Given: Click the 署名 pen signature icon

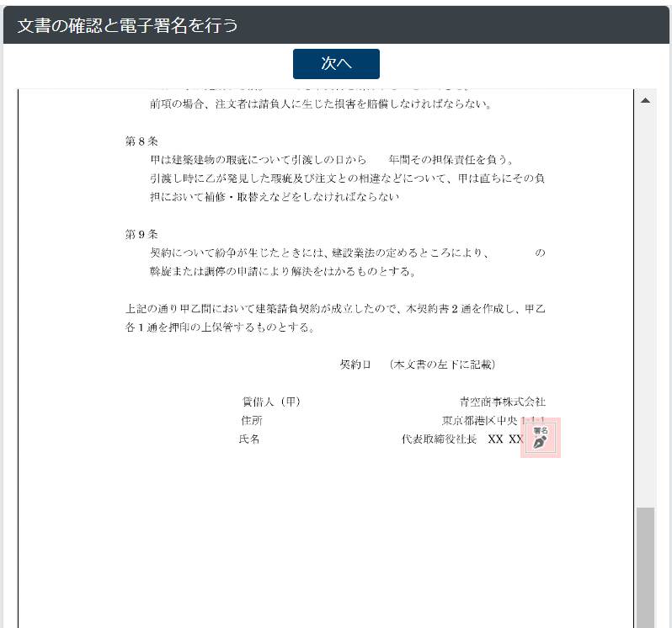Looking at the screenshot, I should tap(540, 438).
